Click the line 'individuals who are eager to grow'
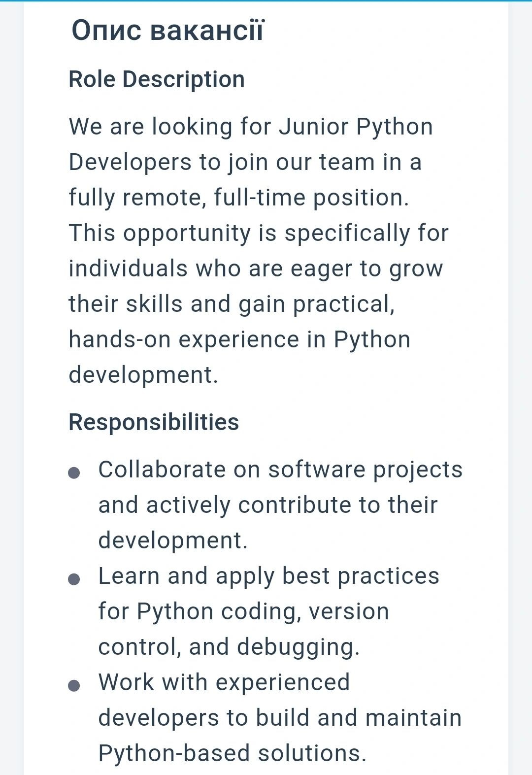 coord(256,269)
